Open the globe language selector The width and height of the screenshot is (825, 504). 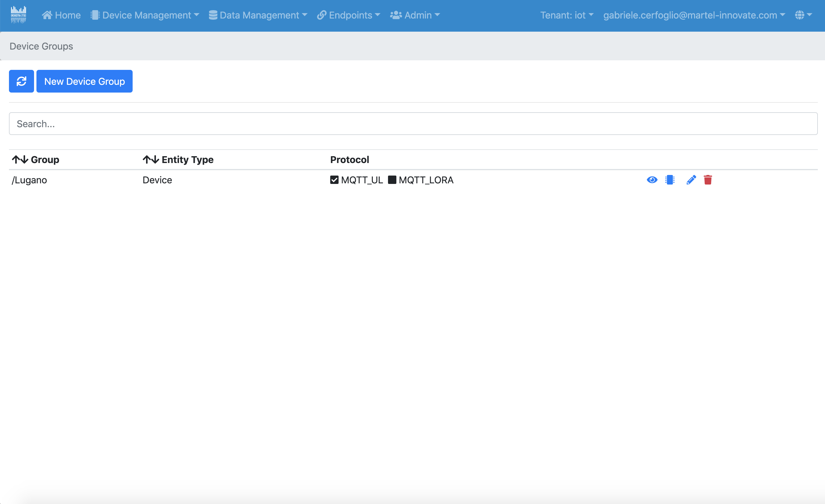coord(803,15)
